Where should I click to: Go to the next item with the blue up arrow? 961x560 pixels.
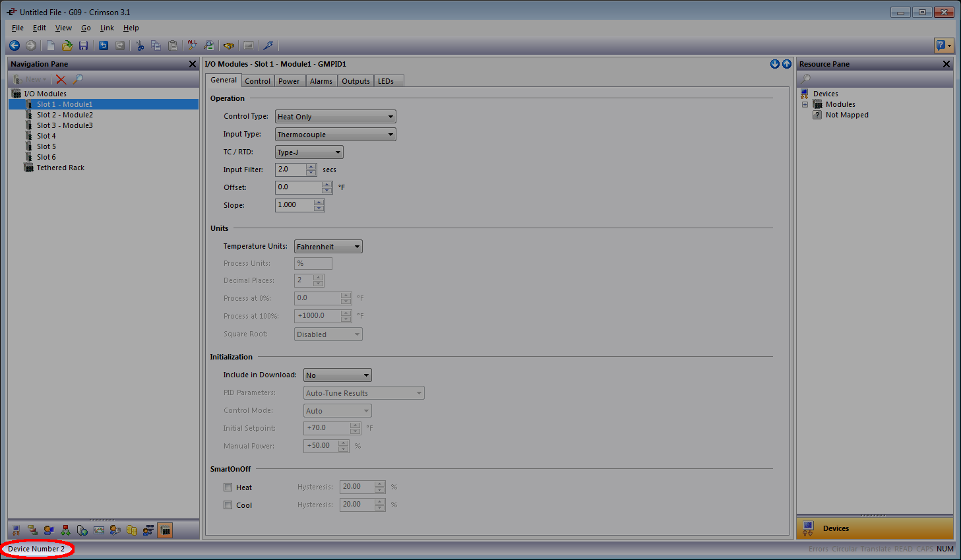(x=787, y=64)
